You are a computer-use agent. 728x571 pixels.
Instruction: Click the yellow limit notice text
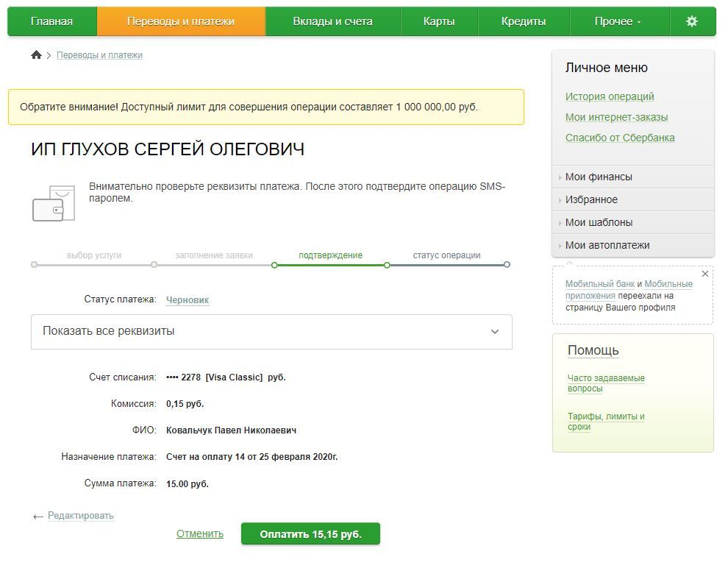(249, 107)
